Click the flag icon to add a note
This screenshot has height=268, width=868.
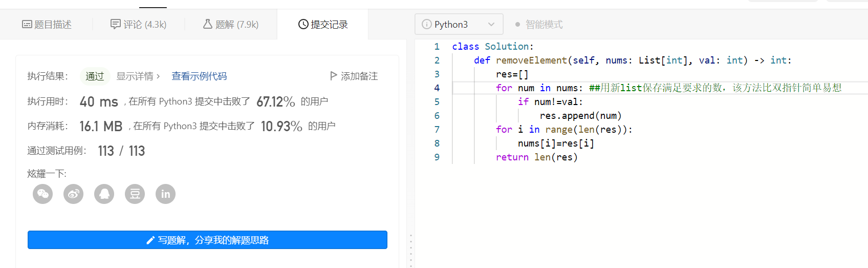[334, 76]
